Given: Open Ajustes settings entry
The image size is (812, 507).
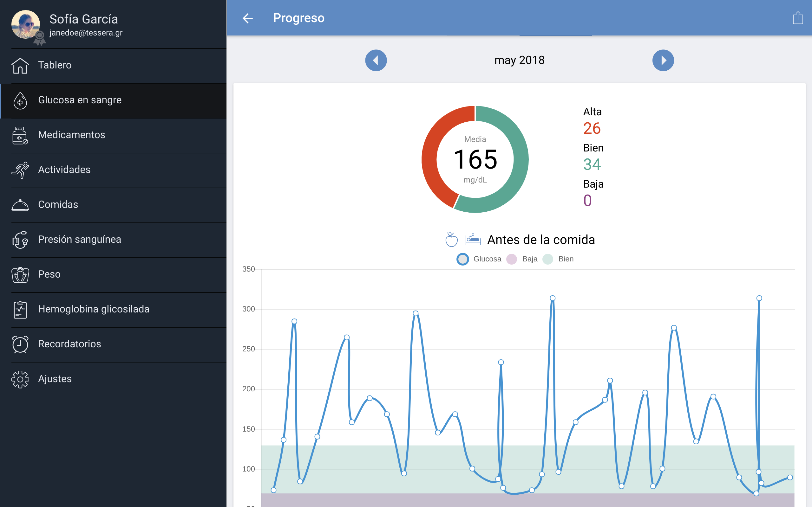Looking at the screenshot, I should click(x=55, y=379).
